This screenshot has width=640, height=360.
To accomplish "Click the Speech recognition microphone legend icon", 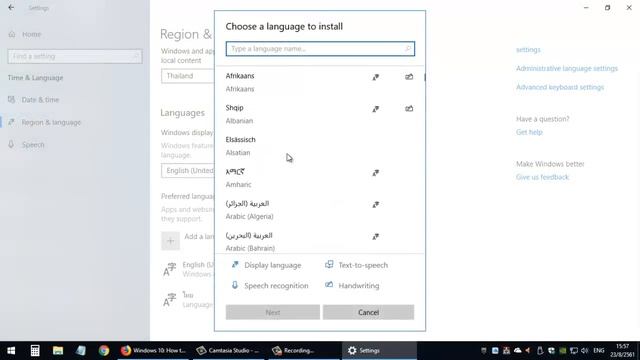I will 235,285.
